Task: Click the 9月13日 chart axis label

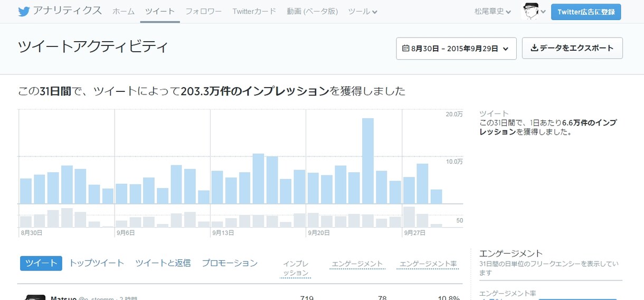Action: (223, 232)
